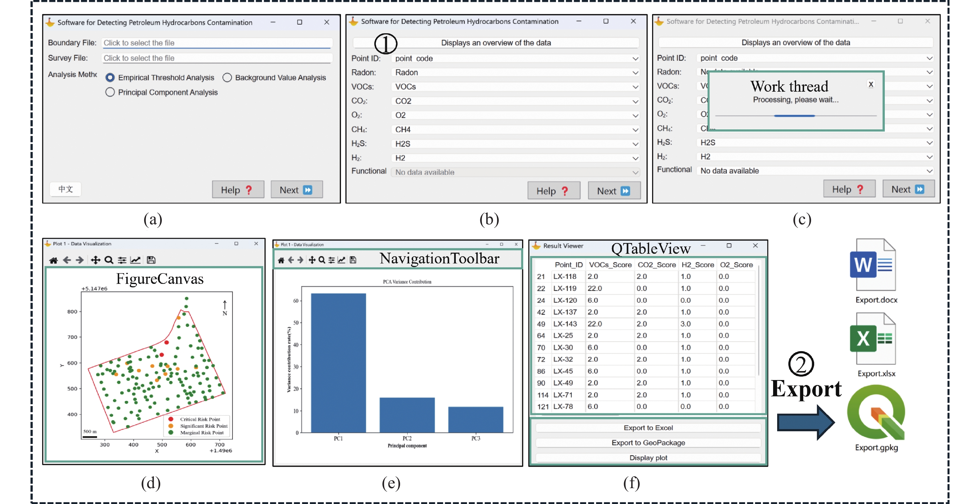Click the VOCs_Score column header
980x504 pixels.
(610, 265)
